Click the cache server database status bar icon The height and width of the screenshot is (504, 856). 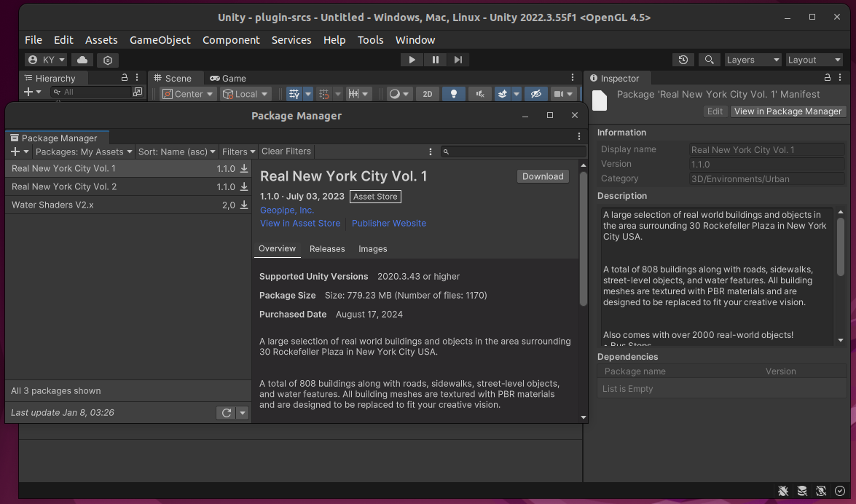tap(802, 491)
